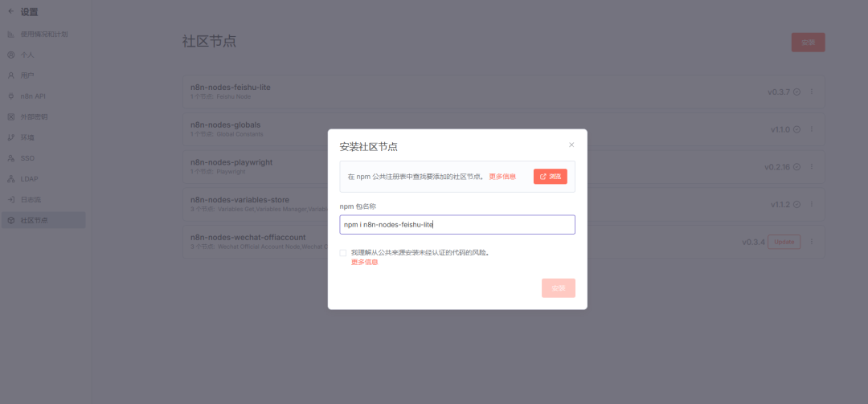Click the 更多信息 link under the checkbox
This screenshot has width=868, height=404.
pos(365,263)
